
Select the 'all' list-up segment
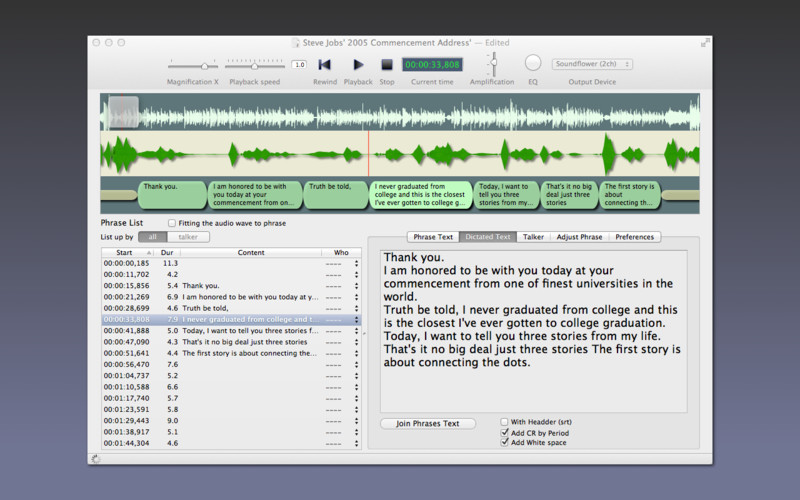[153, 237]
